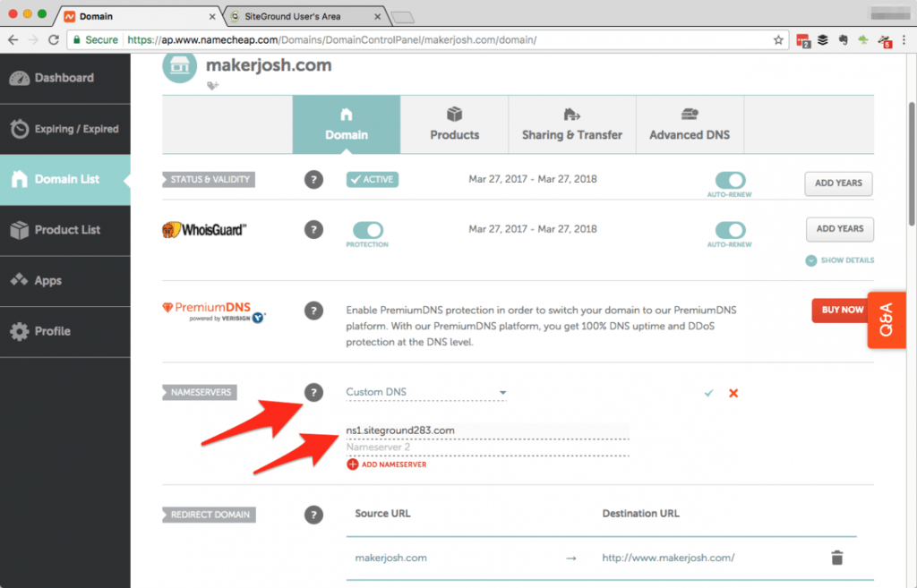Save nameservers with the green checkmark

709,394
